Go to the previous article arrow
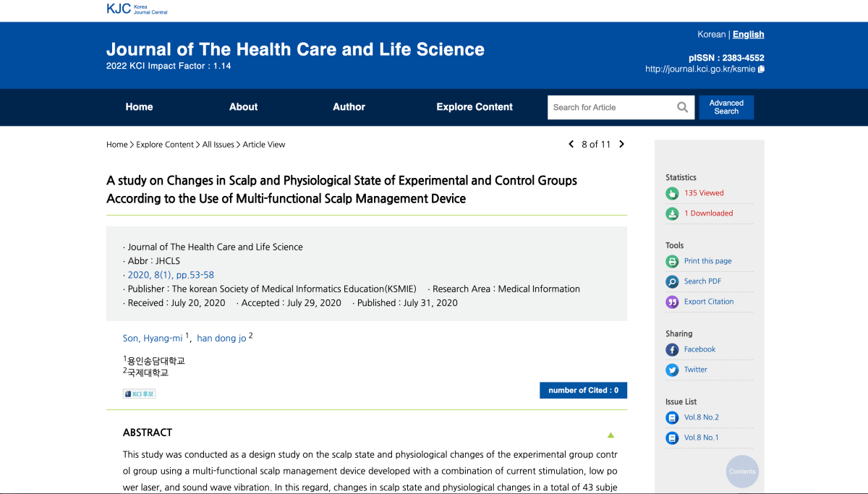The height and width of the screenshot is (494, 868). 571,145
